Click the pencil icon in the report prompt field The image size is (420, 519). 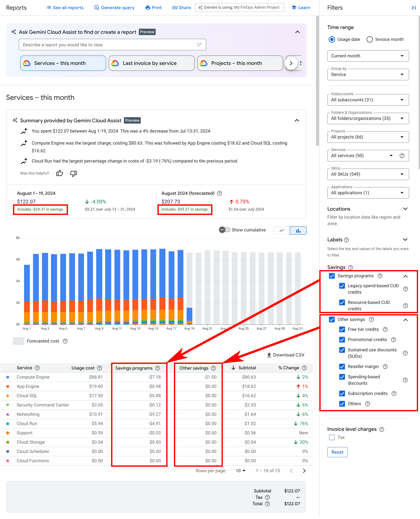199,45
